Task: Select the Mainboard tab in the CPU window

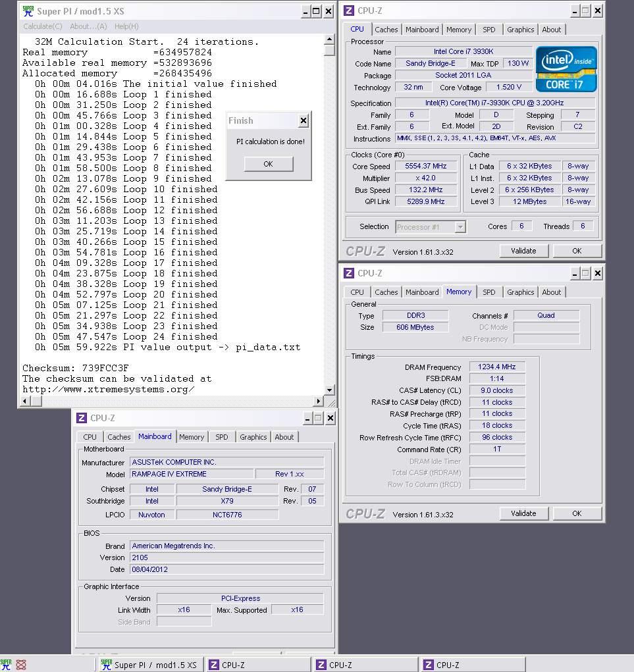Action: 422,30
